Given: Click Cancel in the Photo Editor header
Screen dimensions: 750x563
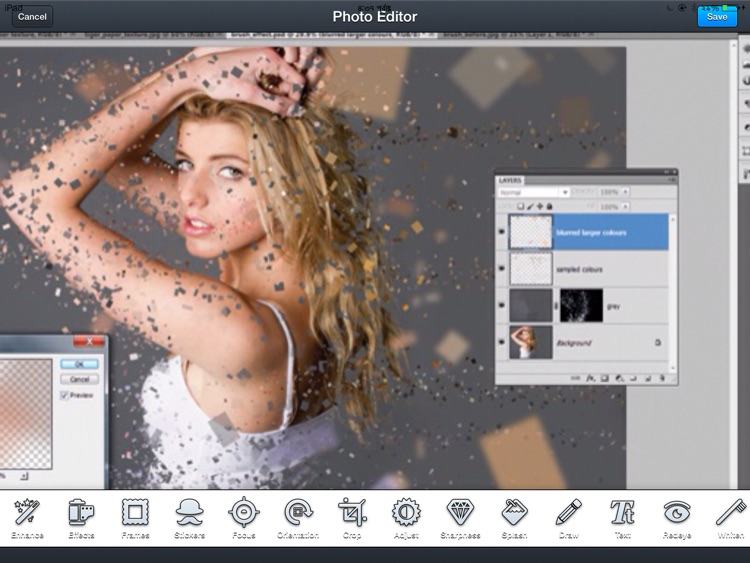Looking at the screenshot, I should click(x=32, y=16).
